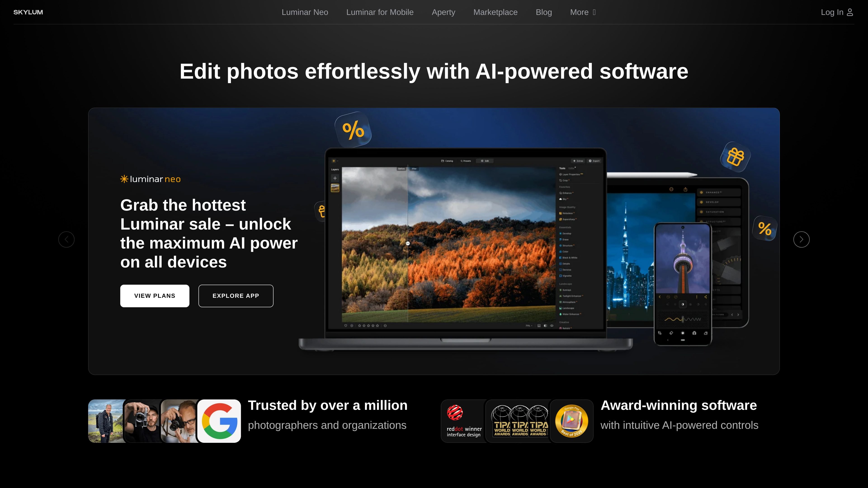This screenshot has width=868, height=488.
Task: Show the previous carousel slide
Action: (x=66, y=239)
